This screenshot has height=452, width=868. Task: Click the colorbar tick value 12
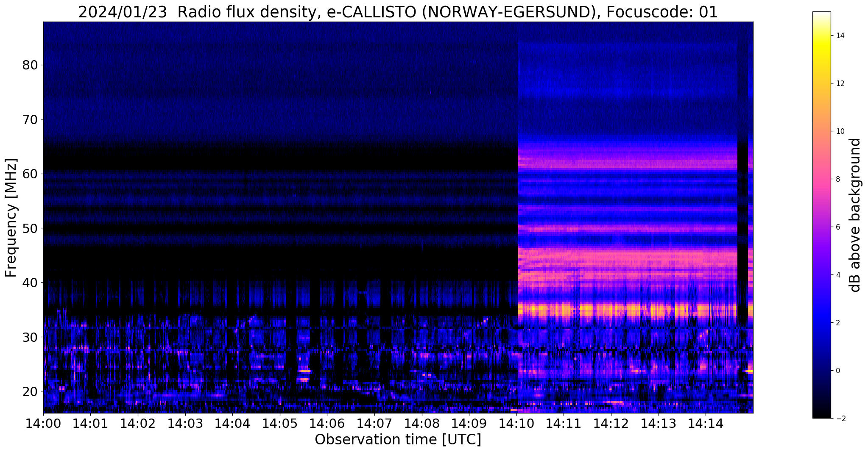840,83
